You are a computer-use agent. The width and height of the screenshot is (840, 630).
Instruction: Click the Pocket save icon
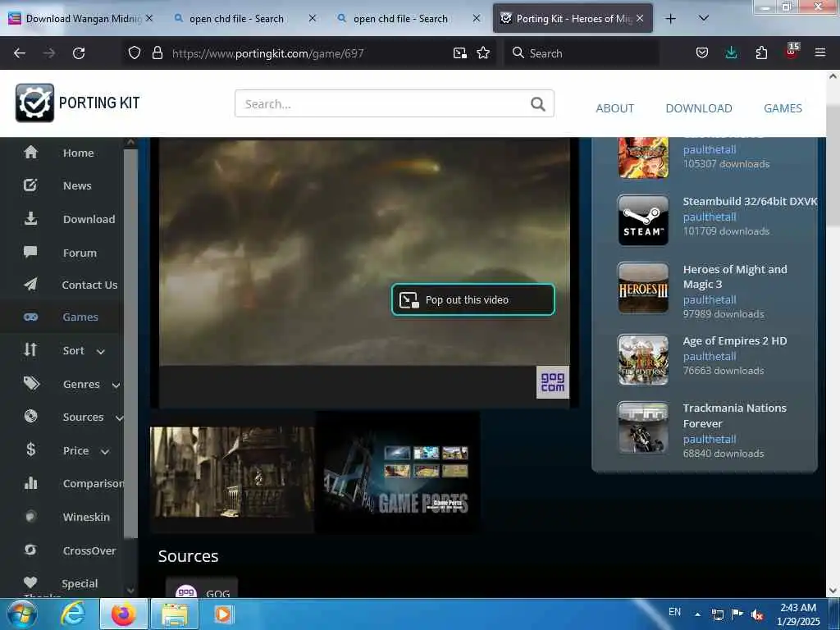click(x=702, y=53)
